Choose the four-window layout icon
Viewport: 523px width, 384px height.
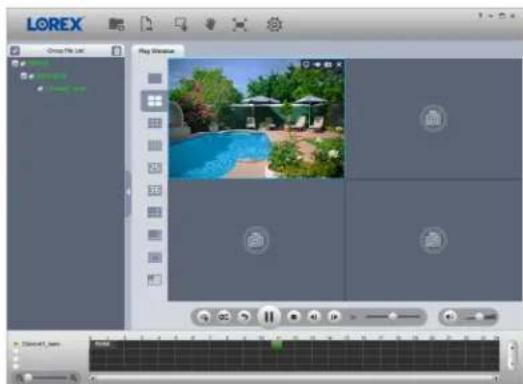point(154,101)
